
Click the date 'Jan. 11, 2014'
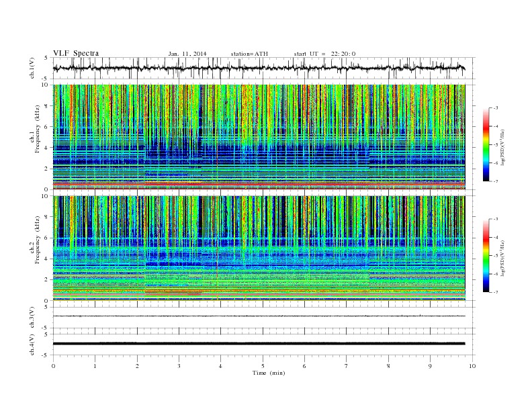pyautogui.click(x=187, y=54)
